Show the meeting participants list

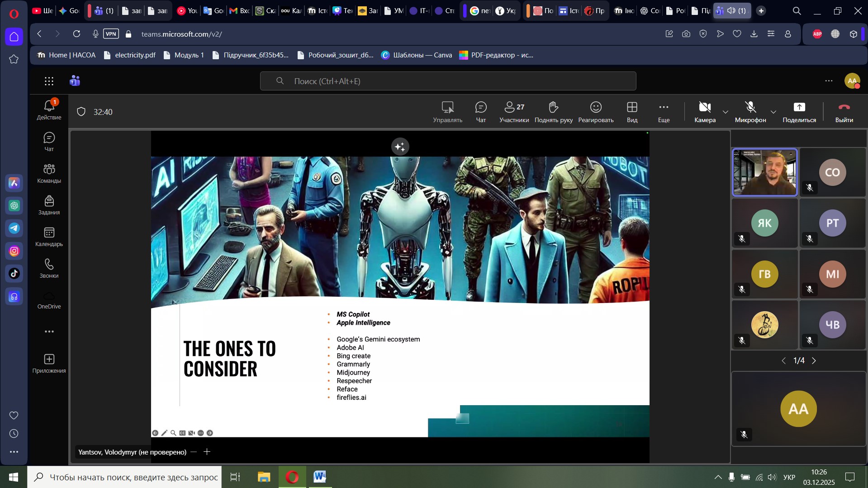[514, 112]
